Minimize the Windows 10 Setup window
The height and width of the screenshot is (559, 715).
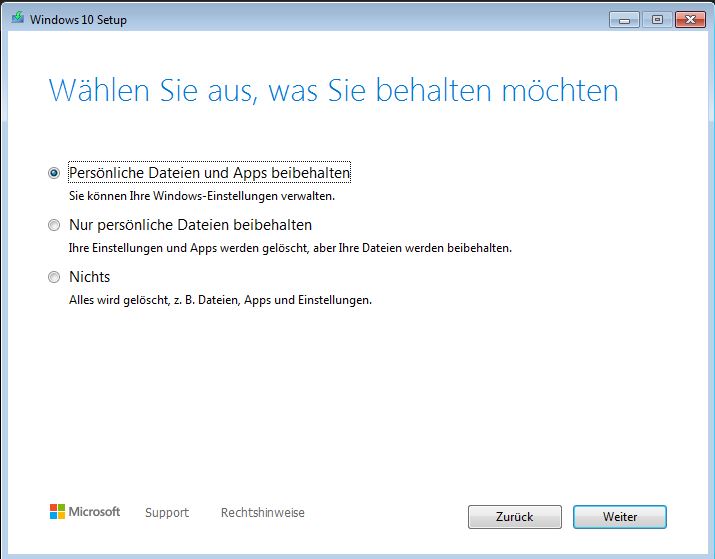click(x=624, y=20)
